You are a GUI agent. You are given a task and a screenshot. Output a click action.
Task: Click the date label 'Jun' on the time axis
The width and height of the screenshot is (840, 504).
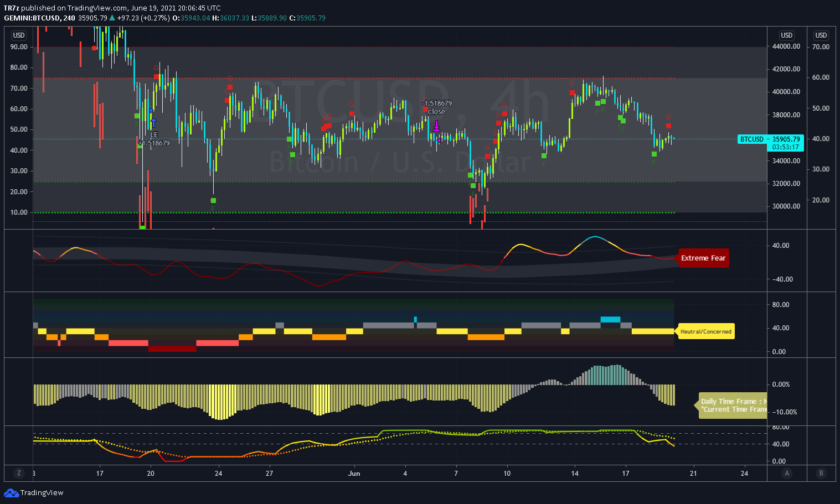point(354,473)
